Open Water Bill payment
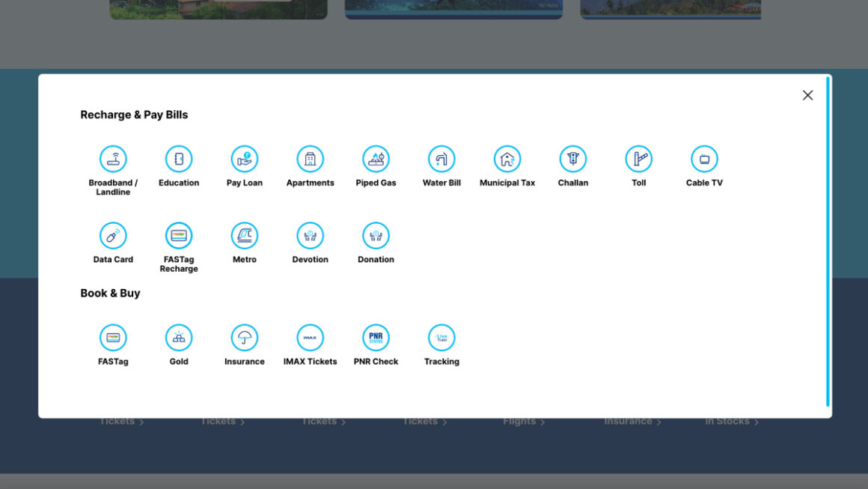 click(x=441, y=160)
